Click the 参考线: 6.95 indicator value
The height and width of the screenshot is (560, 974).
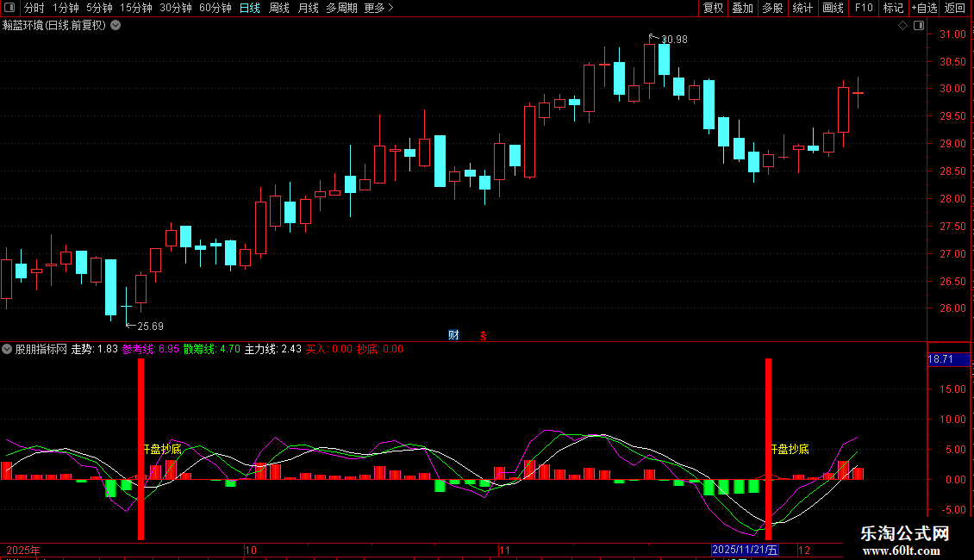(x=150, y=350)
